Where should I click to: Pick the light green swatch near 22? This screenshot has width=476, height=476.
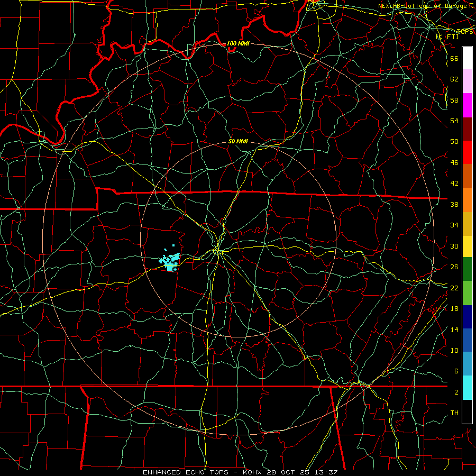(467, 293)
